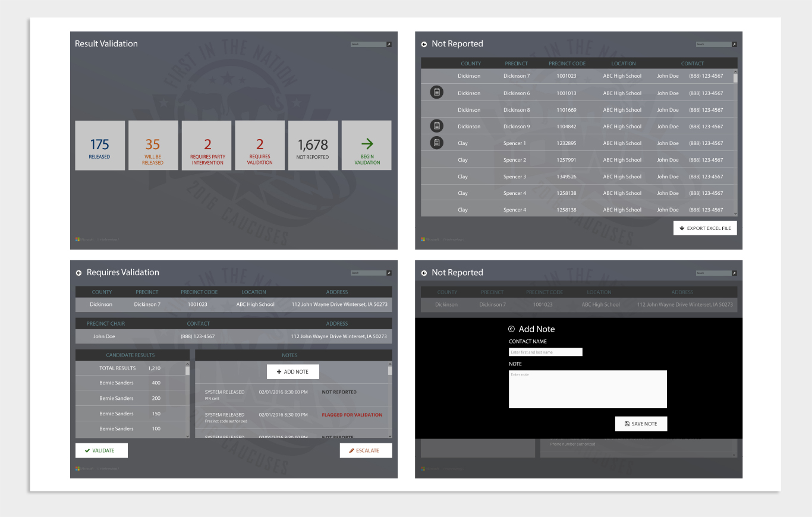Click the Note text area in Add Note dialog
Viewport: 812px width, 517px height.
588,389
